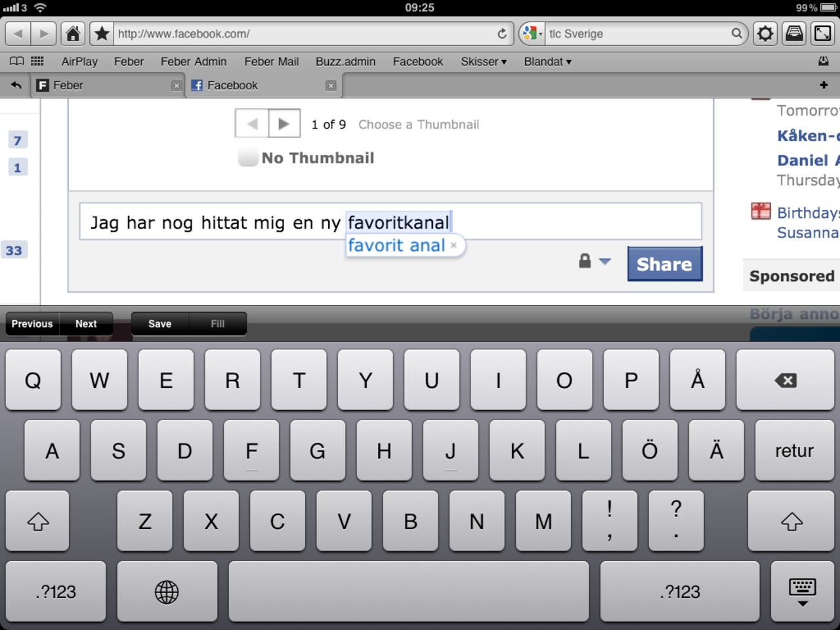Image resolution: width=840 pixels, height=630 pixels.
Task: Dismiss keyboard with the hide-keyboard key
Action: tap(802, 591)
